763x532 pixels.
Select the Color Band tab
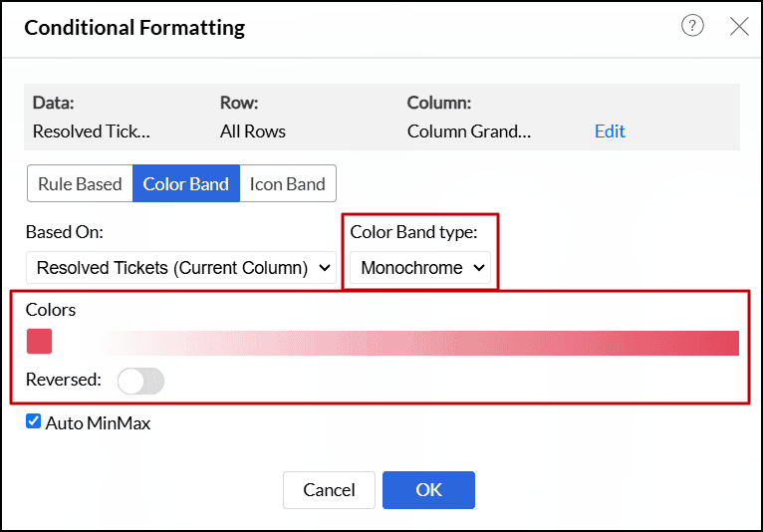[185, 184]
